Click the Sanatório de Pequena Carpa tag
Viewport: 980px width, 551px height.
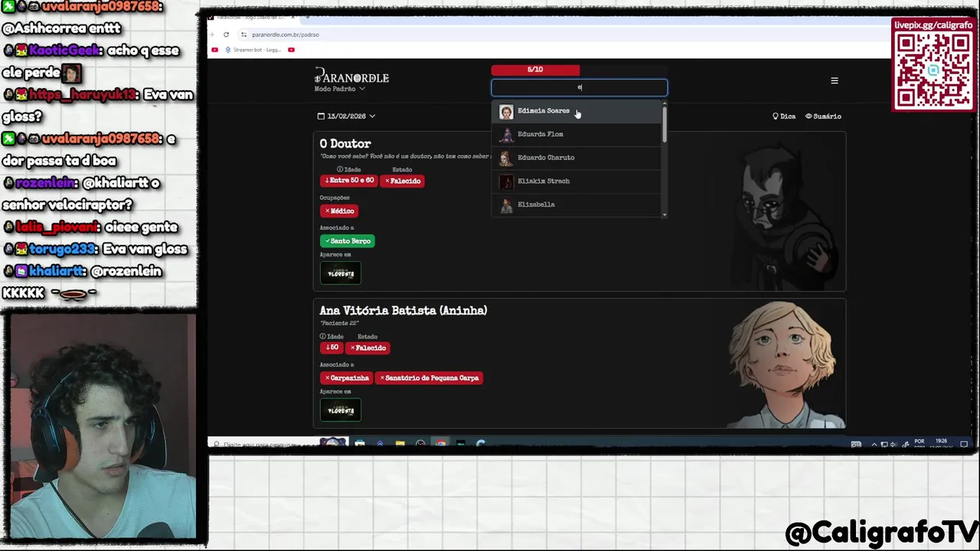click(429, 378)
